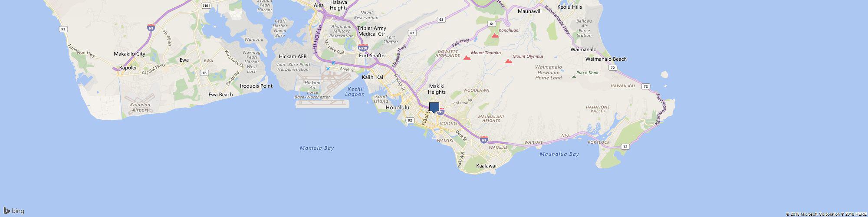Click the Waimanalo Beach label

(x=606, y=59)
